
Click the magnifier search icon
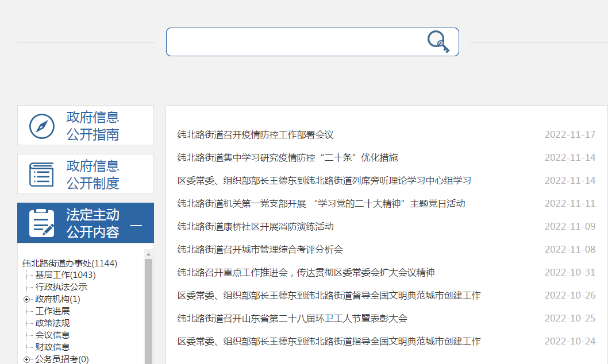[438, 42]
